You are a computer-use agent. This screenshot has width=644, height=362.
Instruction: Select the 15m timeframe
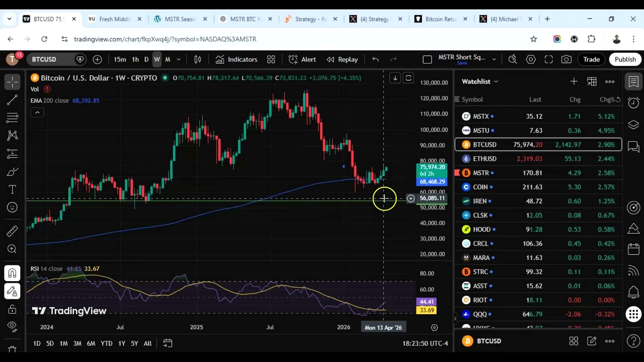point(120,60)
